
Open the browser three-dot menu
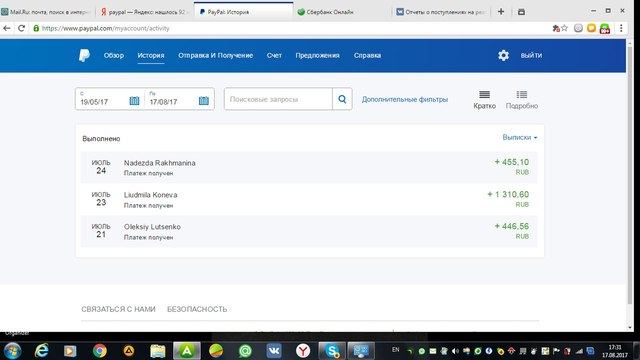pyautogui.click(x=621, y=28)
